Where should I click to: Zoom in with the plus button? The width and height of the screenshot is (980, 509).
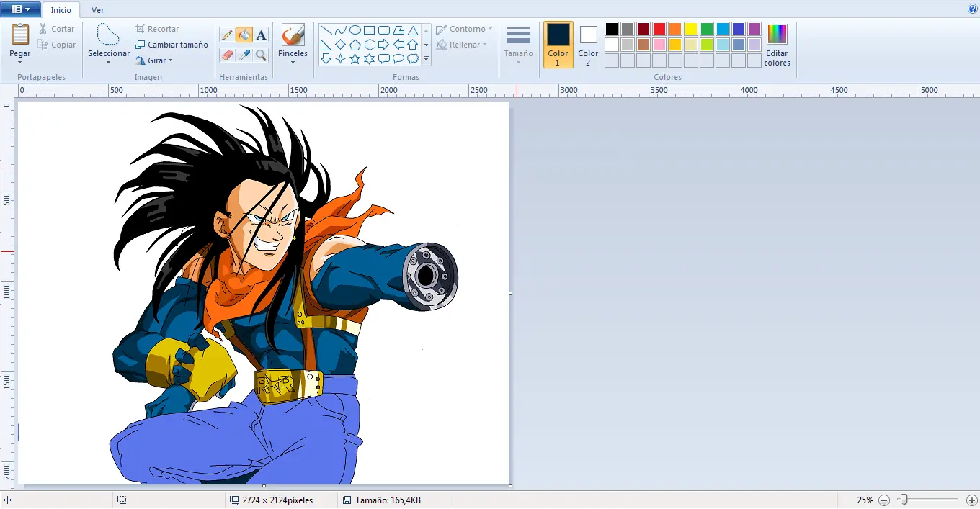pyautogui.click(x=972, y=500)
